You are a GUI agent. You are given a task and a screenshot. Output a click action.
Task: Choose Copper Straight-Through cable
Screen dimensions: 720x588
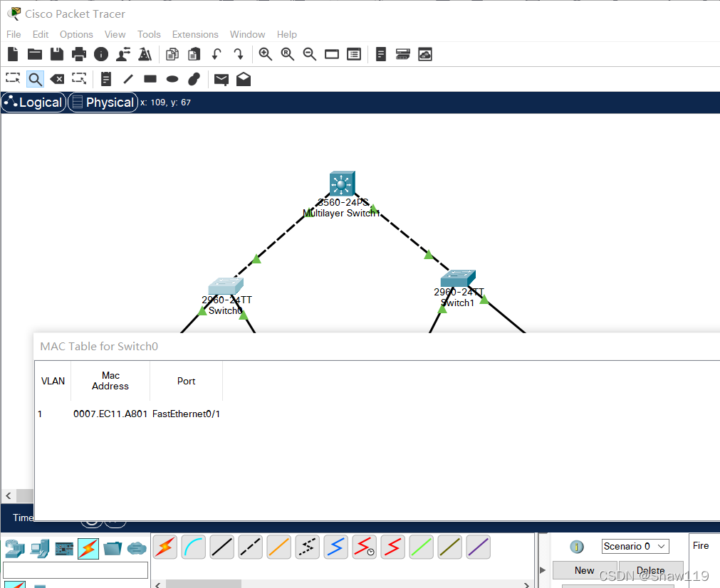221,547
